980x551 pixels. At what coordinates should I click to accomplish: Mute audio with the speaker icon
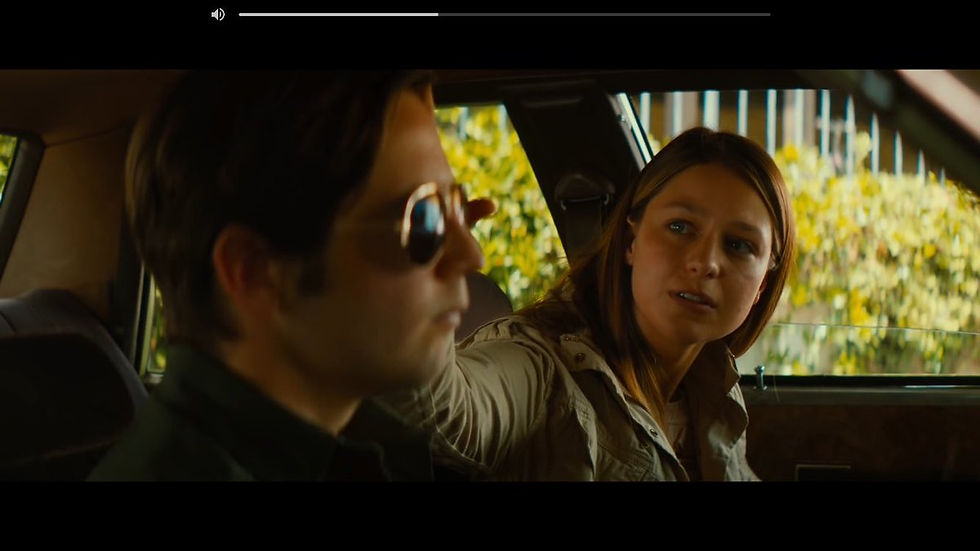pos(218,14)
